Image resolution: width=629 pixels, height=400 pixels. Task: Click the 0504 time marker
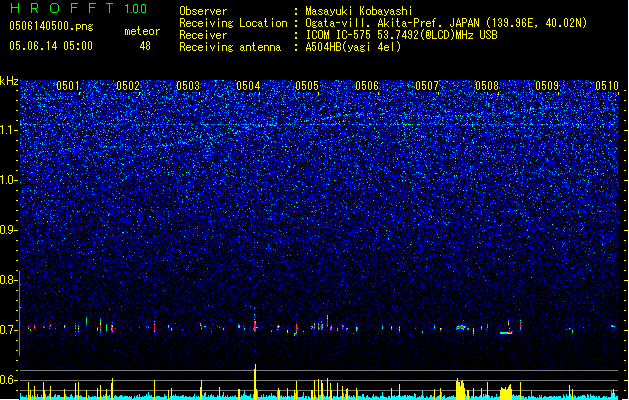point(248,86)
